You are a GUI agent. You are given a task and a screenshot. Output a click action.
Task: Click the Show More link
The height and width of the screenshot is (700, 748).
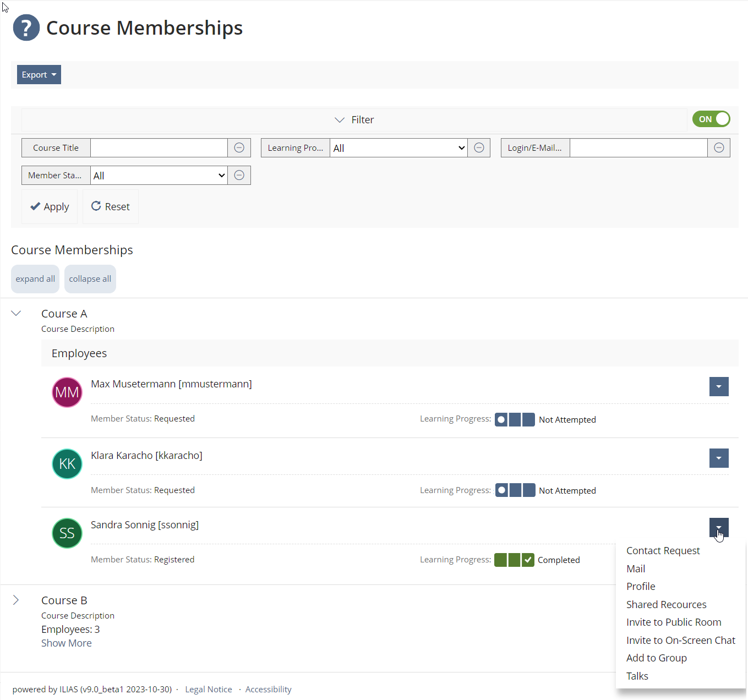click(x=67, y=643)
